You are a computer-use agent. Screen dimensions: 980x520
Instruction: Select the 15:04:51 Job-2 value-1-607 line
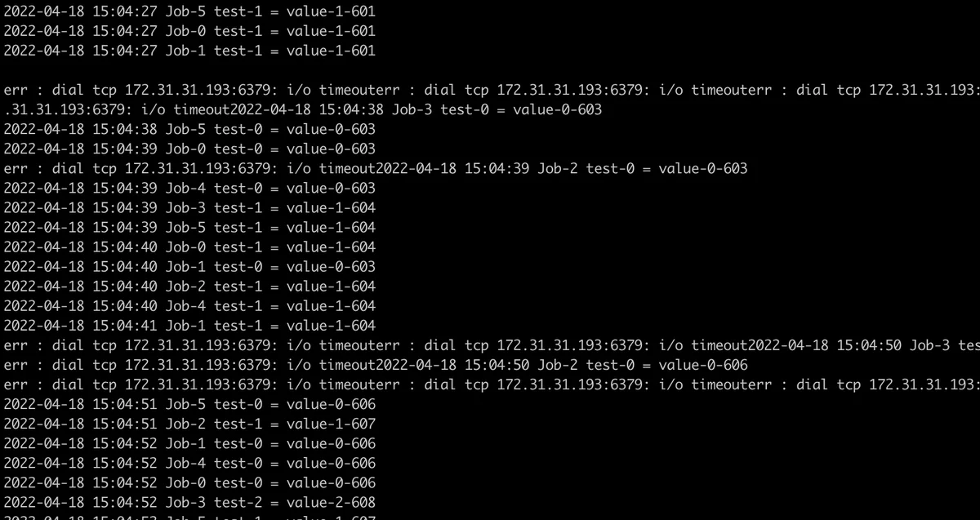pyautogui.click(x=189, y=423)
